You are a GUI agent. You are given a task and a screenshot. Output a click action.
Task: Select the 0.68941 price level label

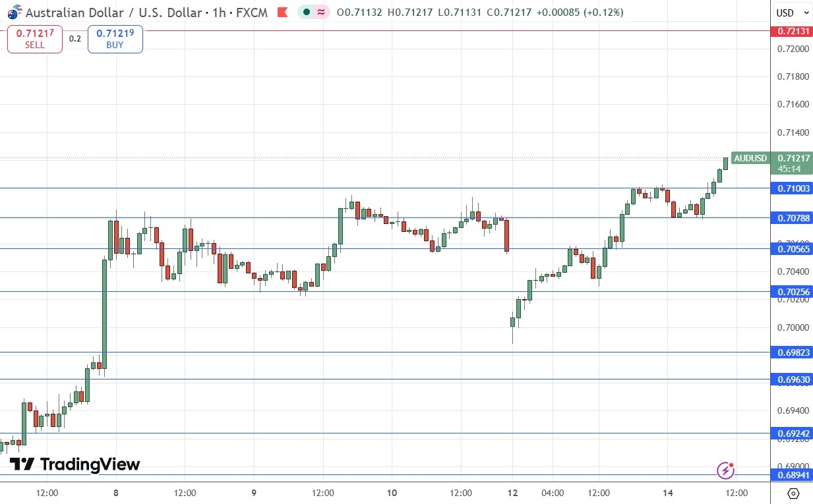click(x=793, y=474)
